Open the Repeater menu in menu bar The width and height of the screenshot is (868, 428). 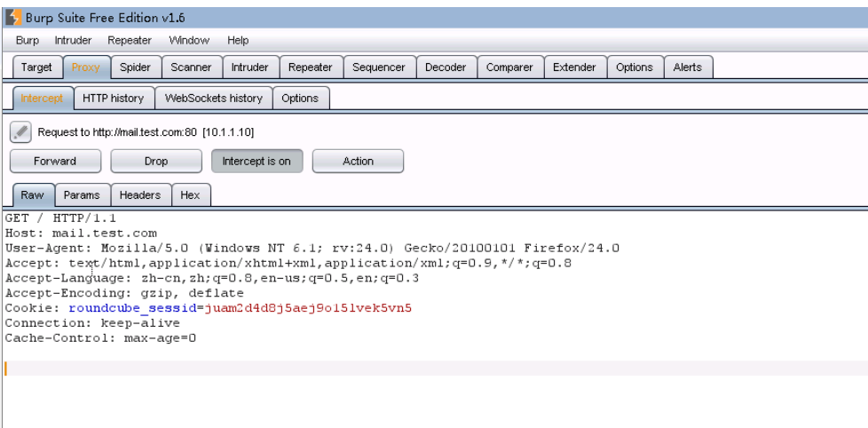coord(130,41)
